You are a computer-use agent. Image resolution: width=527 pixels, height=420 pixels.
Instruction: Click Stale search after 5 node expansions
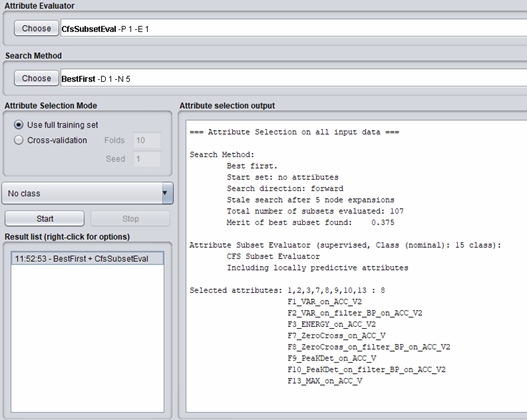point(310,200)
